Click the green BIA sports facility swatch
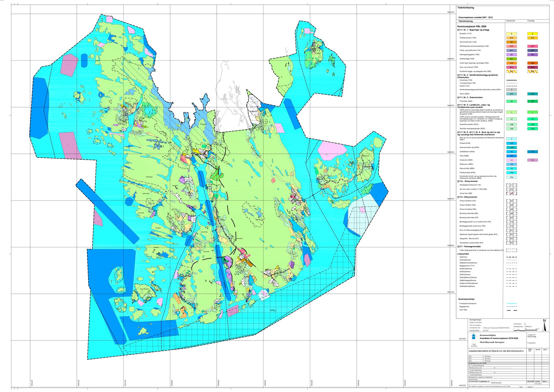 (511, 59)
